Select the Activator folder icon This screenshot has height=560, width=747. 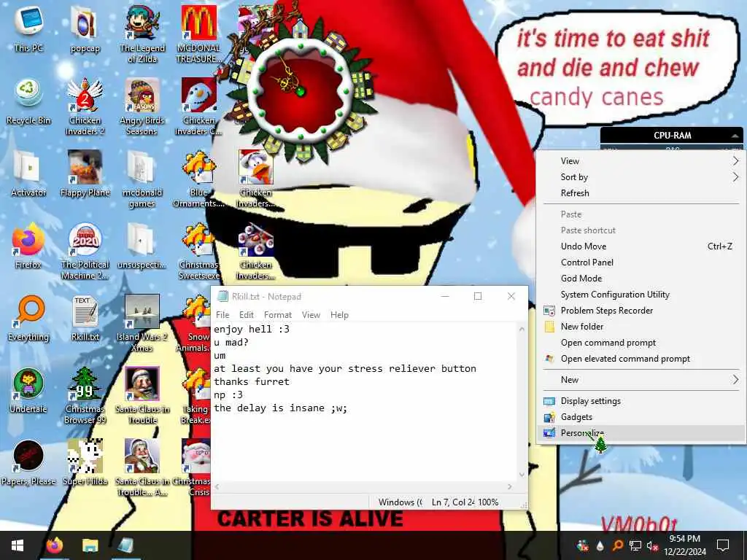pyautogui.click(x=28, y=174)
